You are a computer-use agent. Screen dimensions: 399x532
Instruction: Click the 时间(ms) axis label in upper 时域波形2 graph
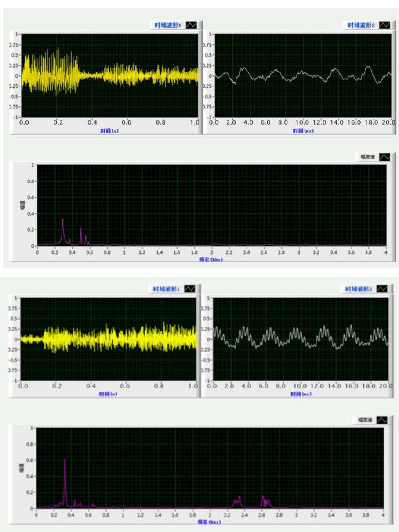tap(303, 131)
